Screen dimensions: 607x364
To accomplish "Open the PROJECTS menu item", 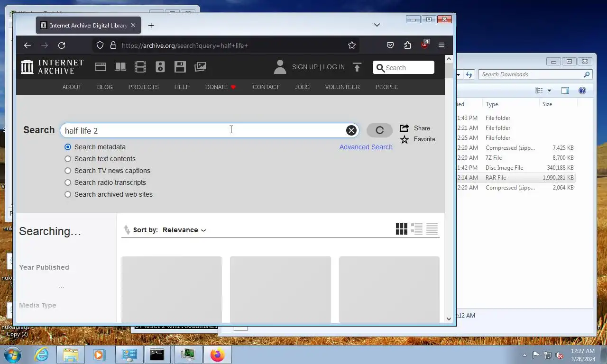I will [x=143, y=87].
